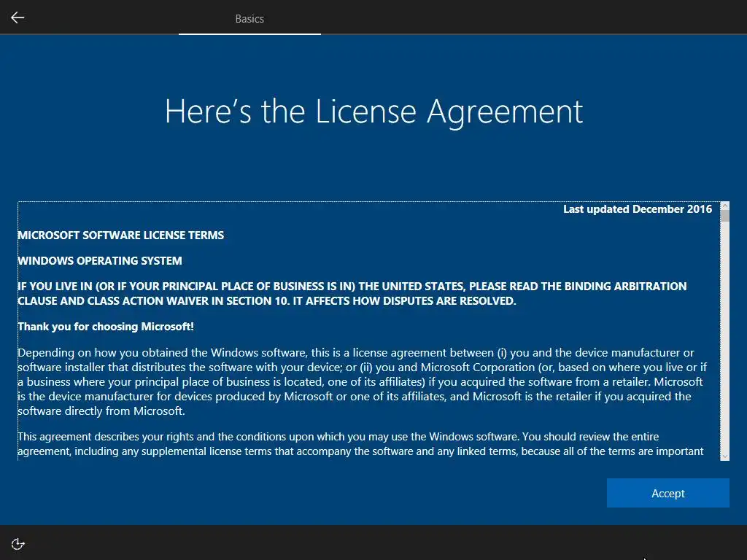Click 'Thank you for choosing Microsoft!' line

tap(106, 327)
